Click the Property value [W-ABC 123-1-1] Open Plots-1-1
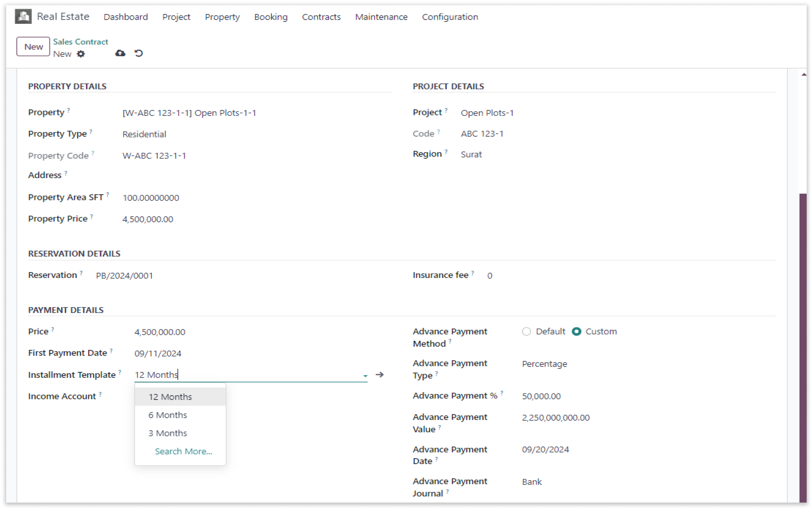The height and width of the screenshot is (509, 812). (189, 113)
